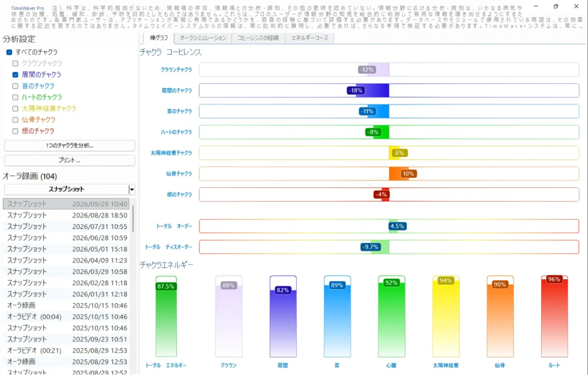Click the 4.5% badge on the トータル オーダー bar
Screen dimensions: 588x388
pos(397,226)
